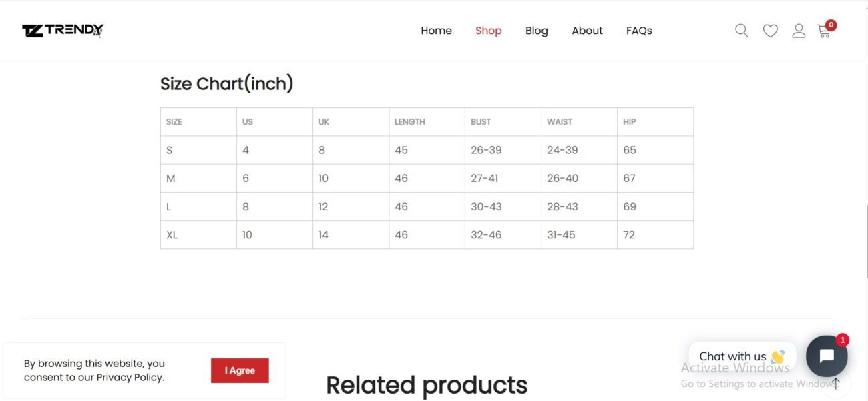Click the TZ Trendy logo
The width and height of the screenshot is (868, 401).
(63, 31)
